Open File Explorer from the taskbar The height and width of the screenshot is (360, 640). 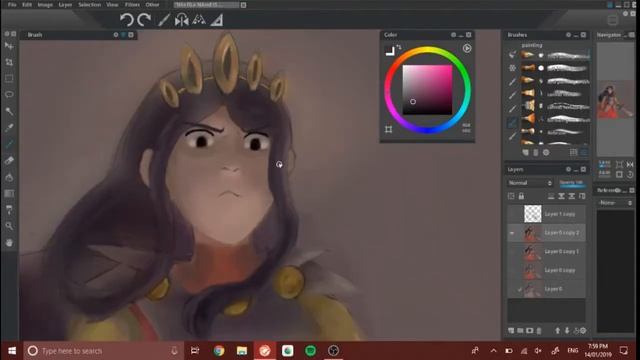click(242, 351)
